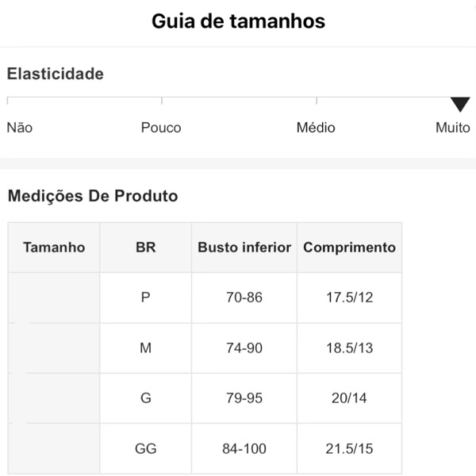This screenshot has width=476, height=476.
Task: Click the 21.5/15 length cell
Action: pyautogui.click(x=349, y=449)
